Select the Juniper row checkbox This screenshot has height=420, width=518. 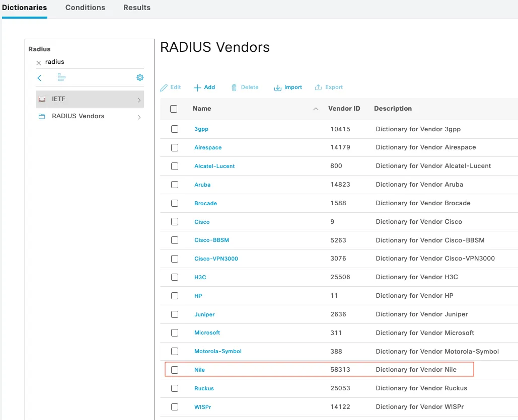pyautogui.click(x=175, y=314)
